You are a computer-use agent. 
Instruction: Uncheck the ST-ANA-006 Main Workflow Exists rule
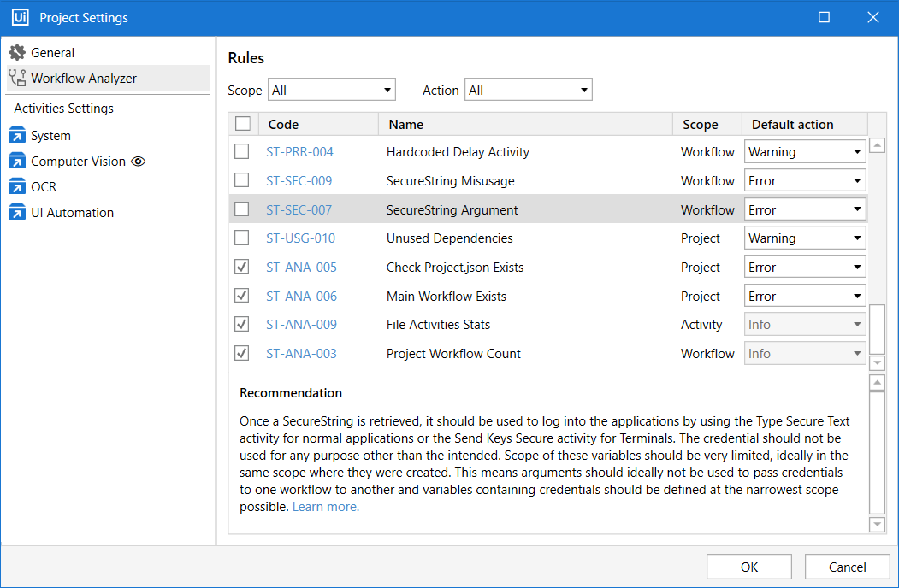pos(242,296)
